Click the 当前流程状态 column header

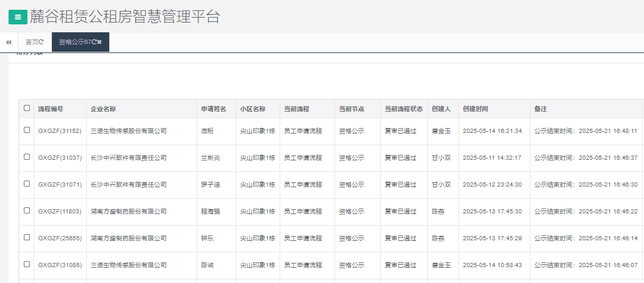coord(403,109)
